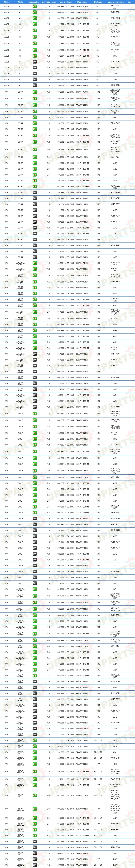This screenshot has width=135, height=868.
Task: Click the Model column header
Action: click(x=21, y=2)
